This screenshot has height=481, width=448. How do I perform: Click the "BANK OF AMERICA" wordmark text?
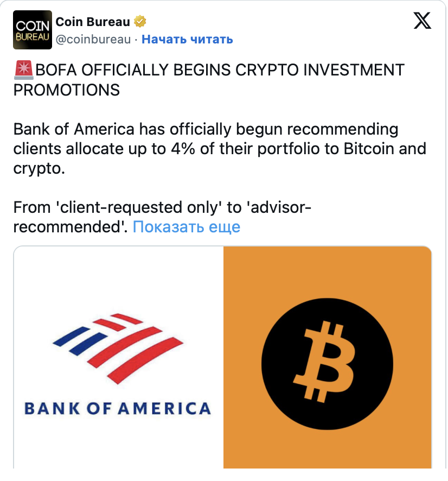click(x=118, y=408)
